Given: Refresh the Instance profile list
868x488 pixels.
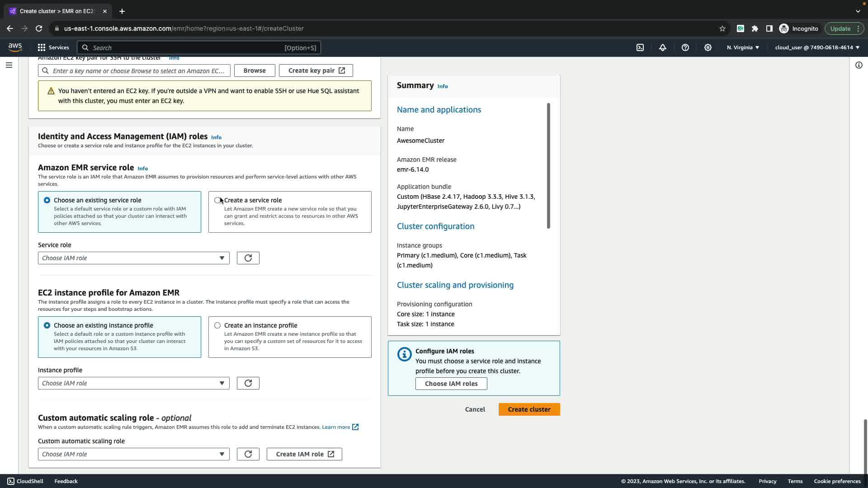Looking at the screenshot, I should tap(248, 383).
